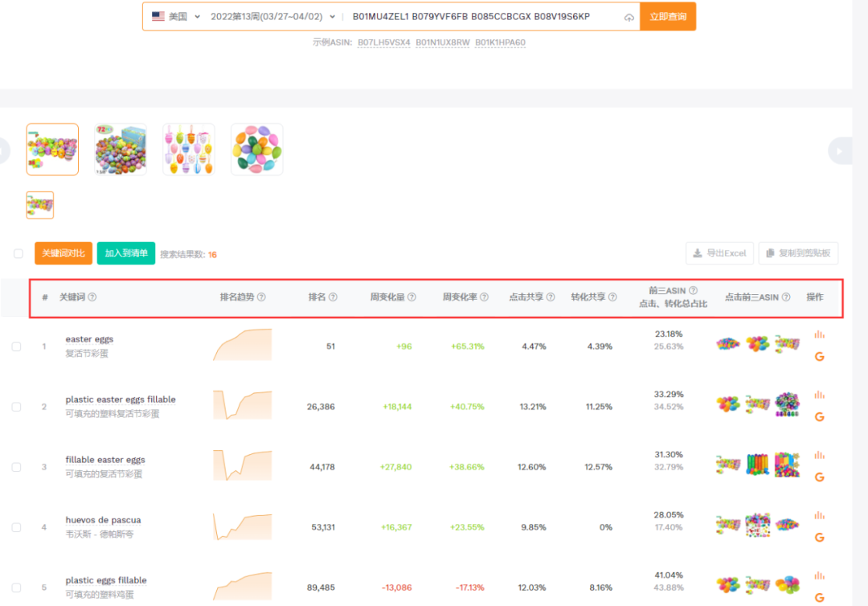Click the copy icon on 复制到剪贴板 button
The width and height of the screenshot is (868, 606).
pyautogui.click(x=769, y=253)
